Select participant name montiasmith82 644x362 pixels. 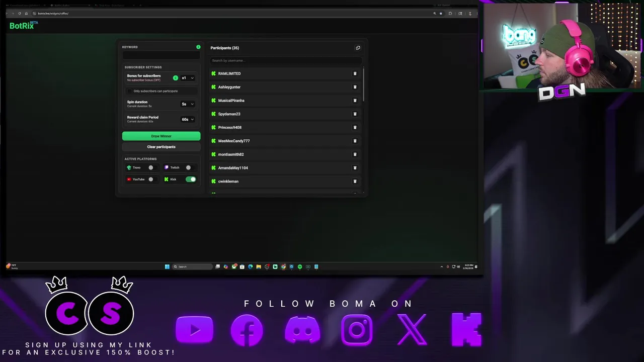(x=231, y=154)
